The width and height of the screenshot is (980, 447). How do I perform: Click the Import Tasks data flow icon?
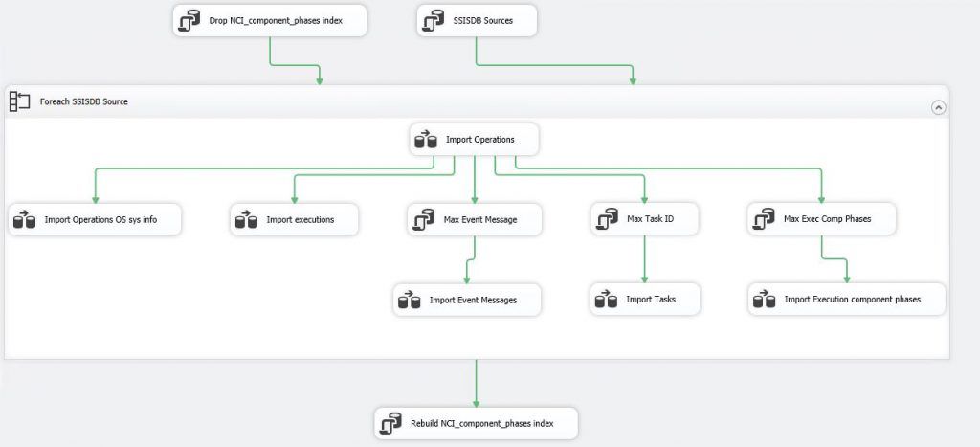coord(606,300)
